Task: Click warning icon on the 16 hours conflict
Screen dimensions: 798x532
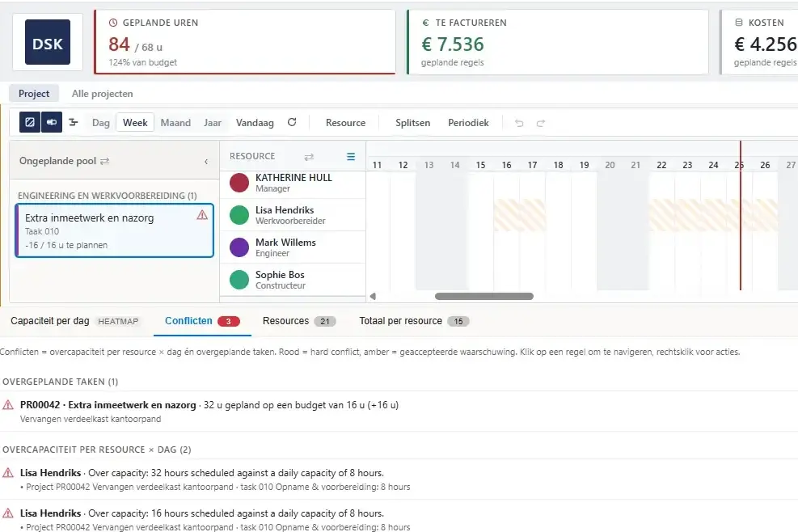Action: tap(8, 513)
